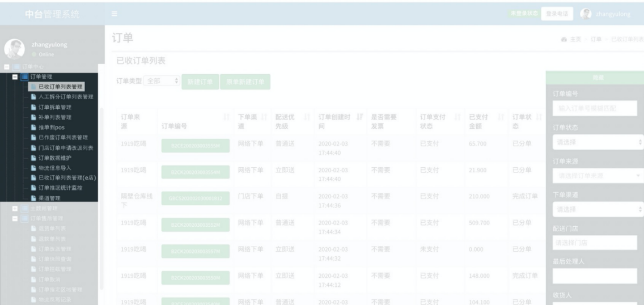Open the 下单渠道 请选择 dropdown
The width and height of the screenshot is (644, 305).
click(598, 209)
